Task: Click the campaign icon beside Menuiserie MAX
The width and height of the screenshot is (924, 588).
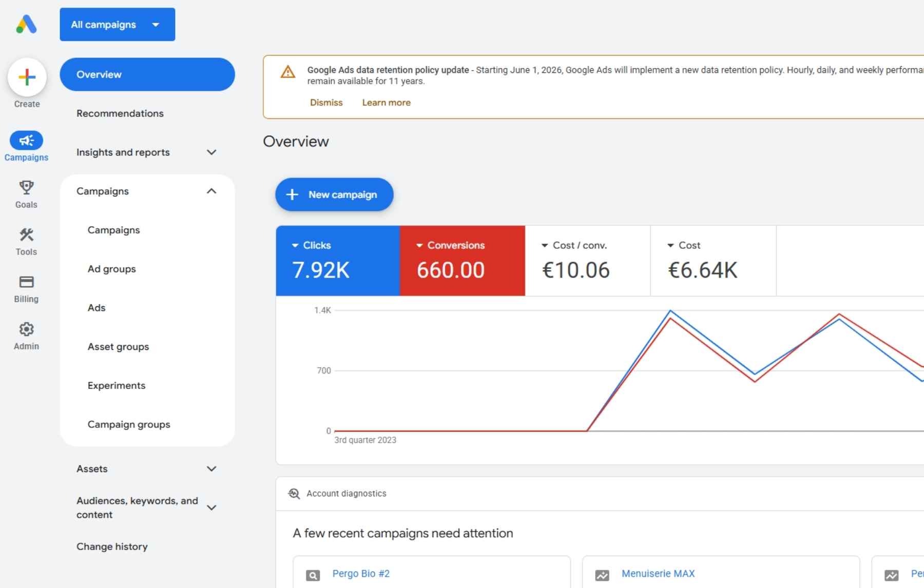Action: coord(602,576)
